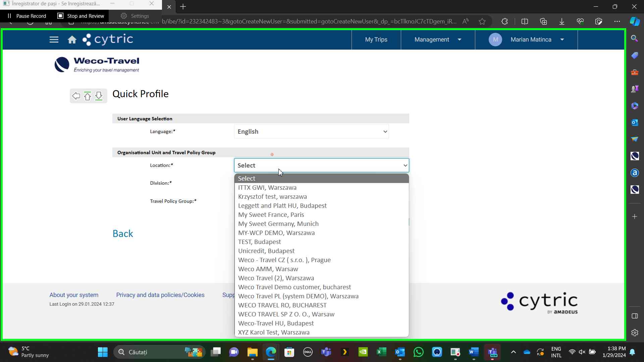Image resolution: width=644 pixels, height=362 pixels.
Task: Select My Sweet Germany, Munich
Action: click(322, 224)
